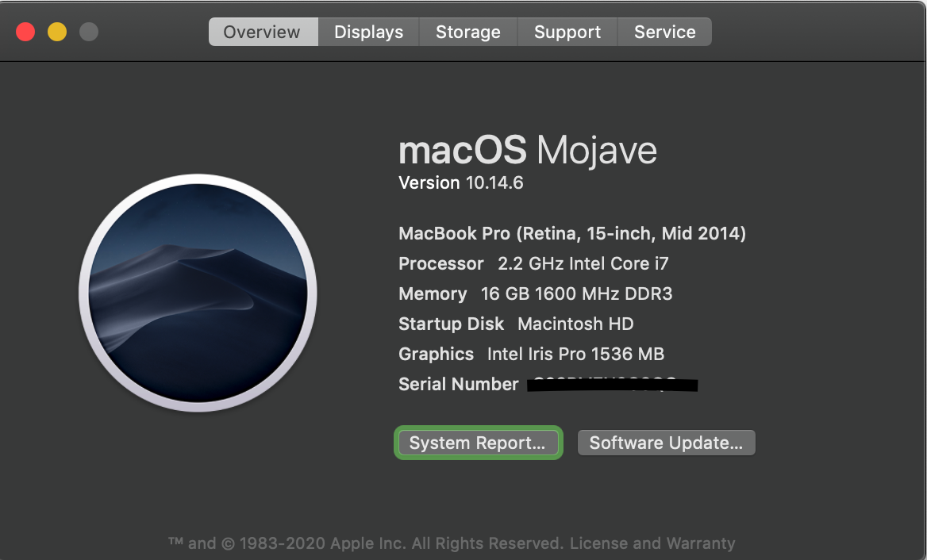Click the Apple copyright notice text
Screen dimensions: 927x560
tap(365, 543)
